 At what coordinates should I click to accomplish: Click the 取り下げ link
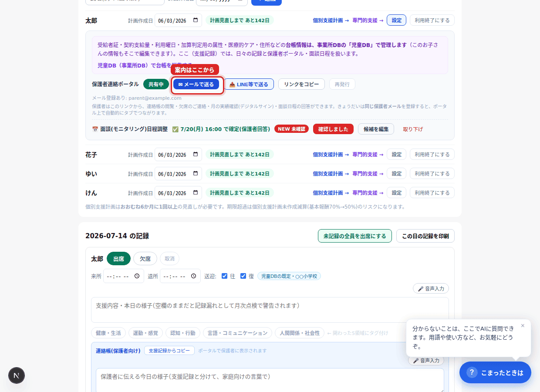[413, 129]
